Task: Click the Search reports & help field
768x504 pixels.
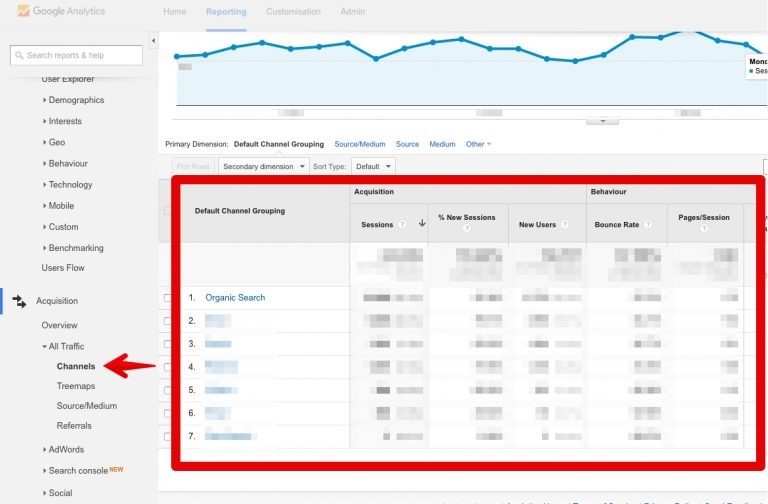Action: (76, 55)
